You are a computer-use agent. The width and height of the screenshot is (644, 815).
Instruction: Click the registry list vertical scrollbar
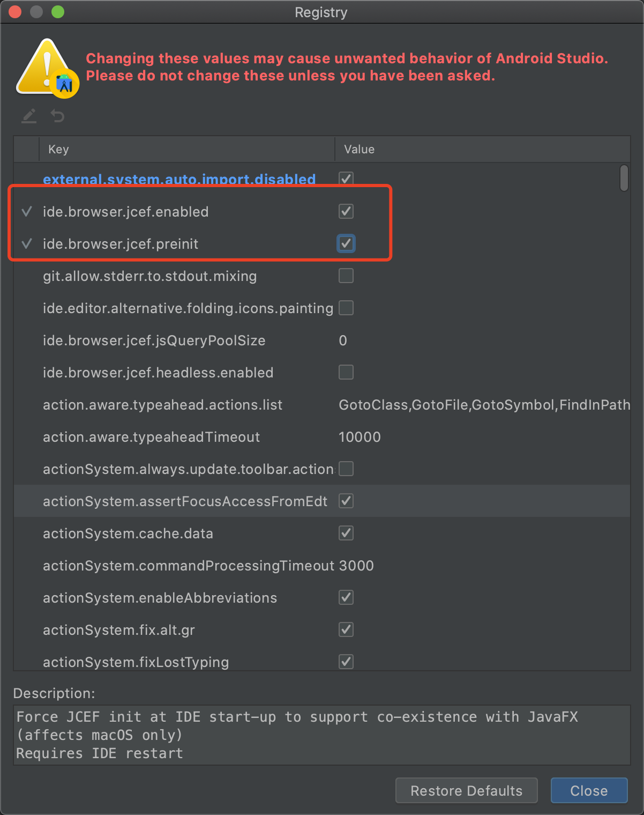[624, 178]
